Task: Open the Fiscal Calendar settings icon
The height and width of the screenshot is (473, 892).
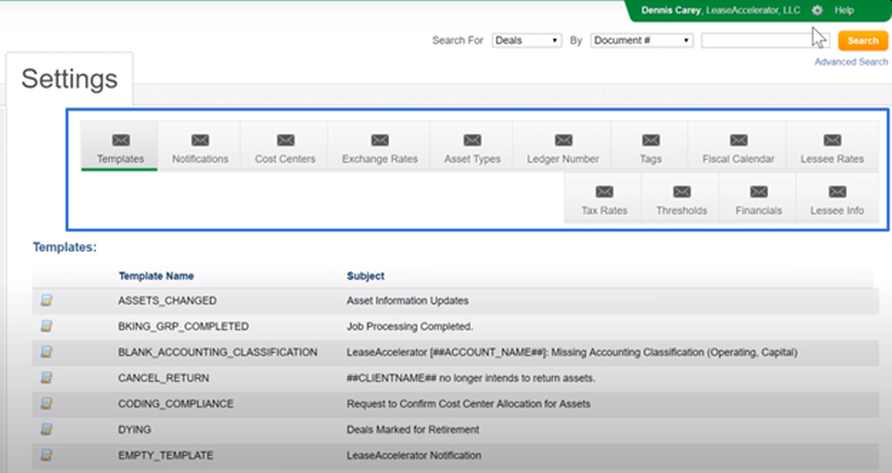Action: coord(738,141)
